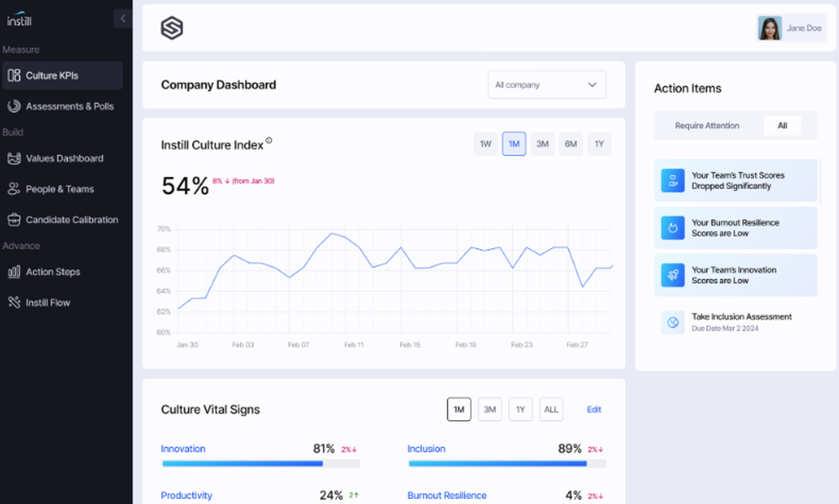Image resolution: width=839 pixels, height=504 pixels.
Task: Click the Innovation Scores action item icon
Action: pyautogui.click(x=673, y=275)
